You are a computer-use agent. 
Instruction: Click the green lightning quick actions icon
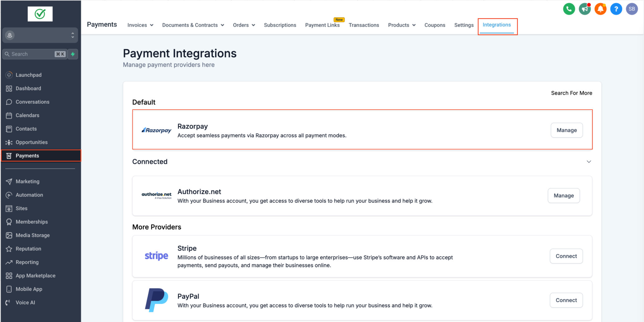[x=73, y=54]
